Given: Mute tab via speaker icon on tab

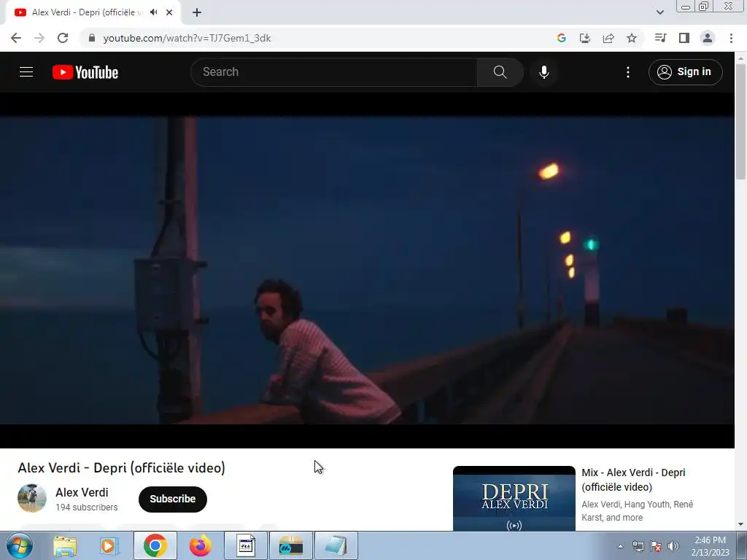Looking at the screenshot, I should tap(153, 12).
